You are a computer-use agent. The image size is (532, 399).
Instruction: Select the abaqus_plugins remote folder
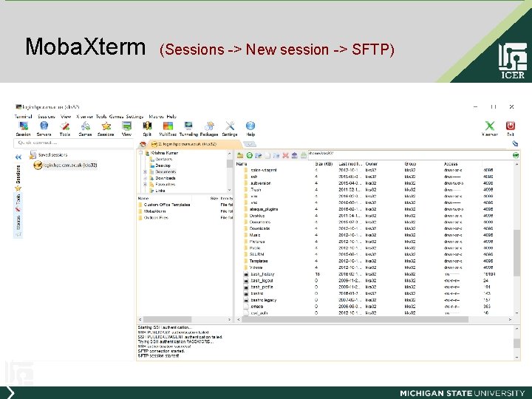tap(261, 209)
